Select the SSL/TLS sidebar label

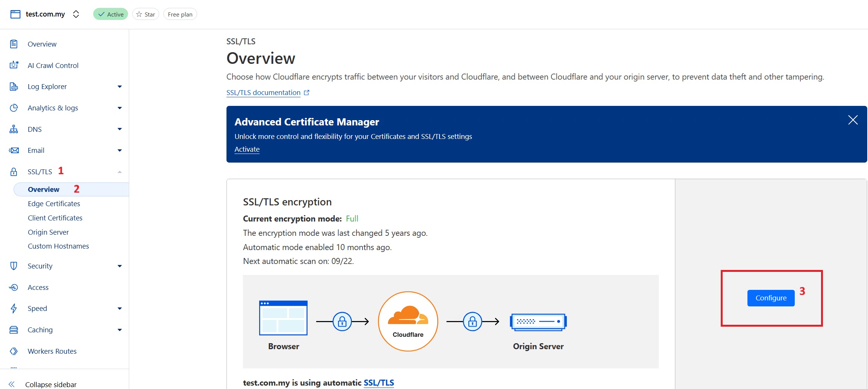tap(40, 172)
